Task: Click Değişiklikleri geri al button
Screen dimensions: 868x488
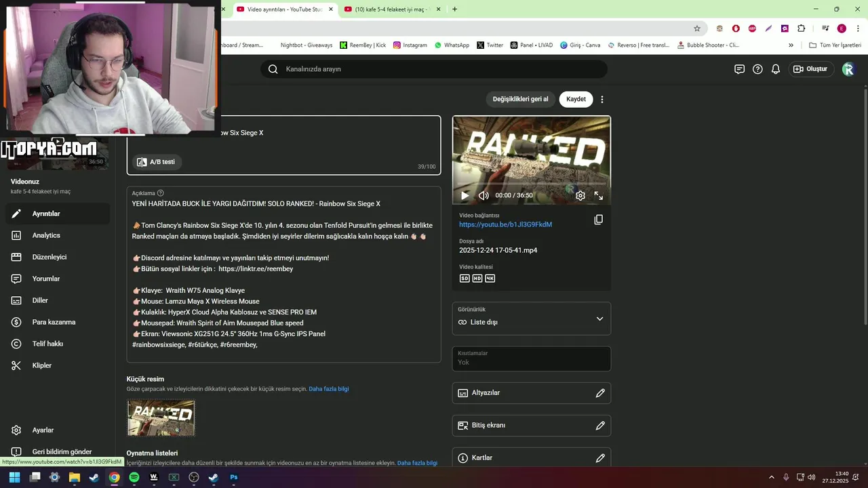Action: point(520,99)
